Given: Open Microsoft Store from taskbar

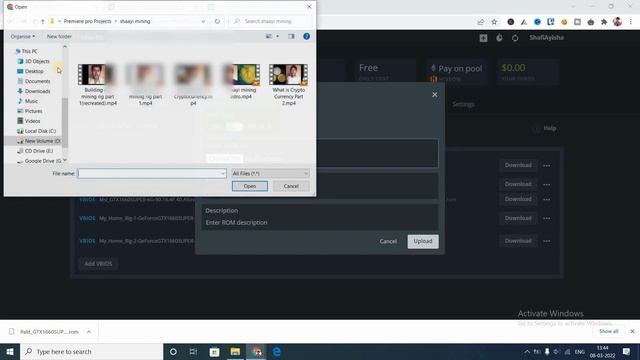Looking at the screenshot, I should [x=214, y=351].
